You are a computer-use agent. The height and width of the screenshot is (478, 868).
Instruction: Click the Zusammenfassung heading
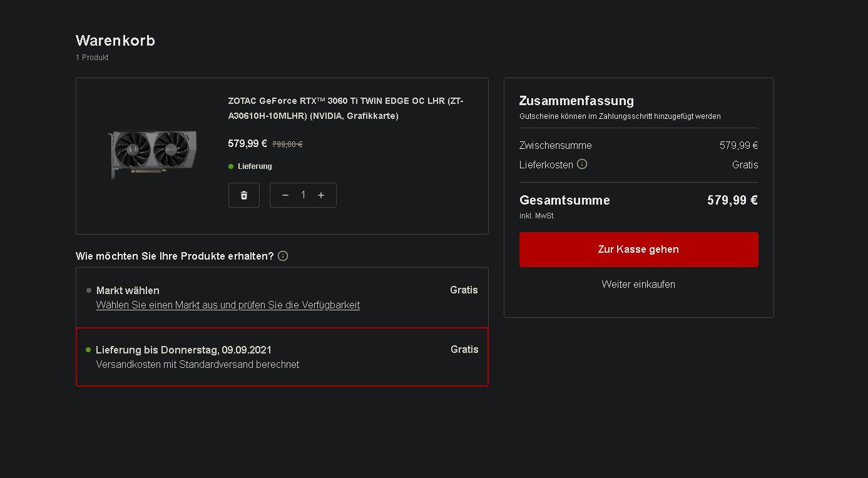576,101
